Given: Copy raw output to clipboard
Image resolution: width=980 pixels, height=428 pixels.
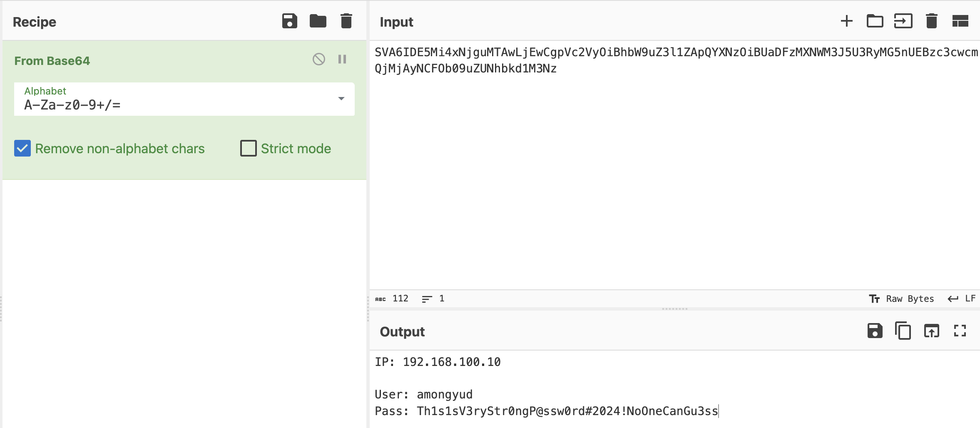Looking at the screenshot, I should click(903, 331).
